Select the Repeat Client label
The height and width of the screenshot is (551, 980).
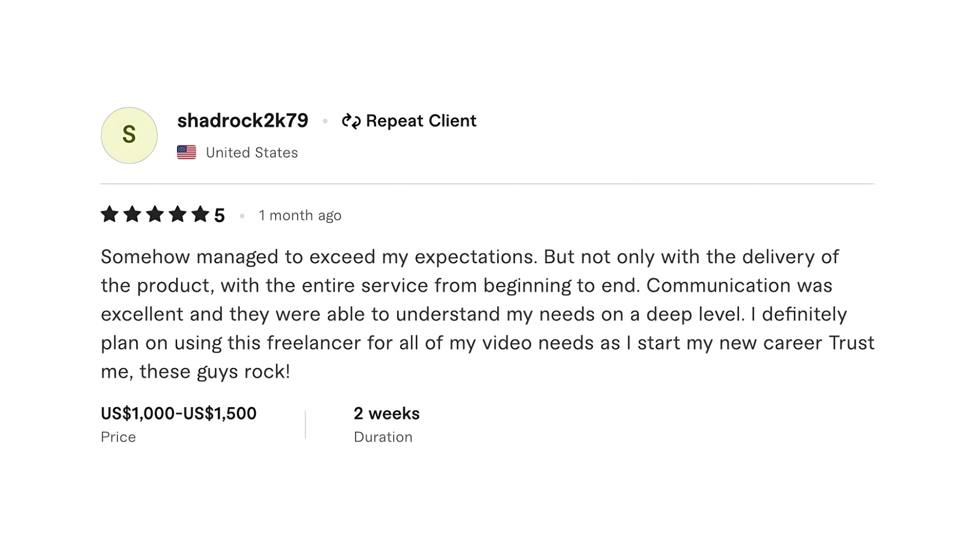click(x=421, y=121)
